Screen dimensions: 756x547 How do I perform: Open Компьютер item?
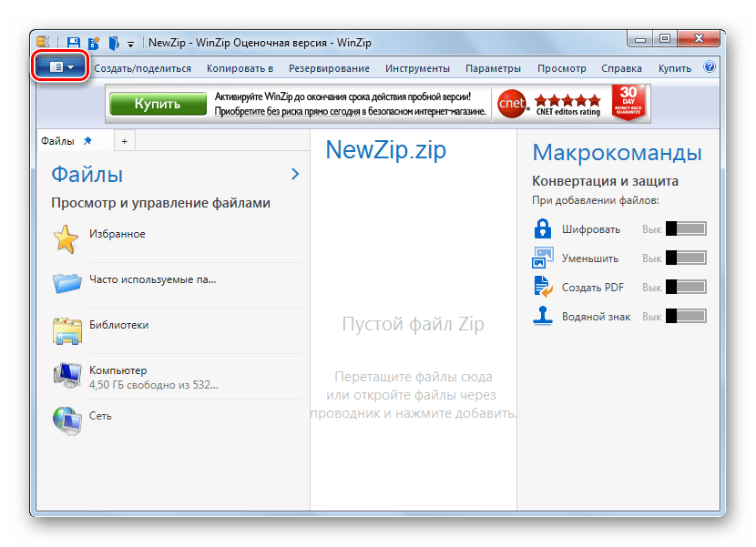tap(177, 376)
